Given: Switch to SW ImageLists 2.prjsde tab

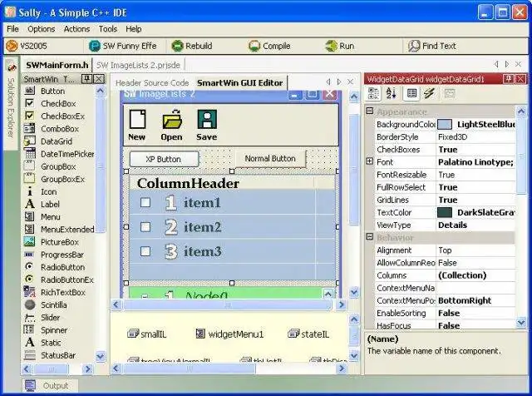Looking at the screenshot, I should click(x=138, y=65).
